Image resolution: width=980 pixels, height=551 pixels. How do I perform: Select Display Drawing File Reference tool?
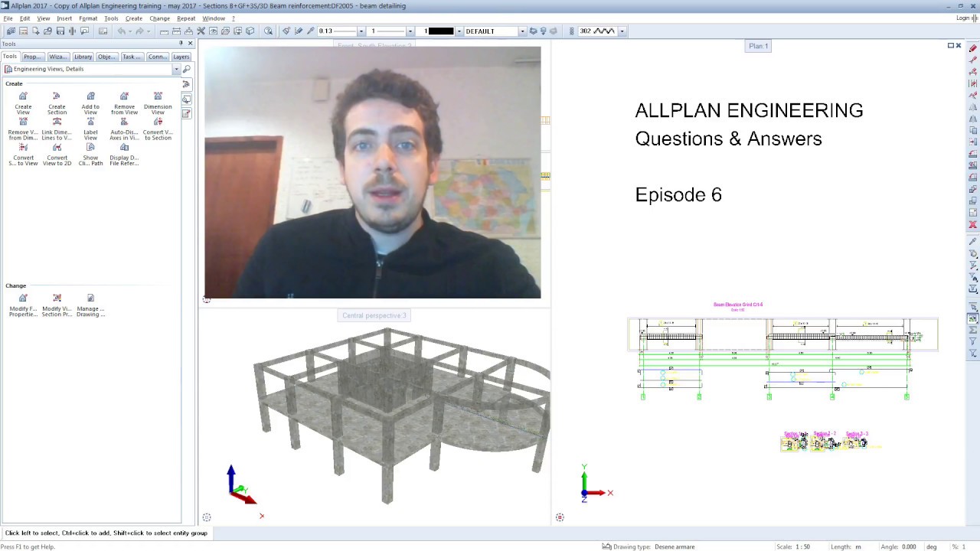click(x=124, y=155)
